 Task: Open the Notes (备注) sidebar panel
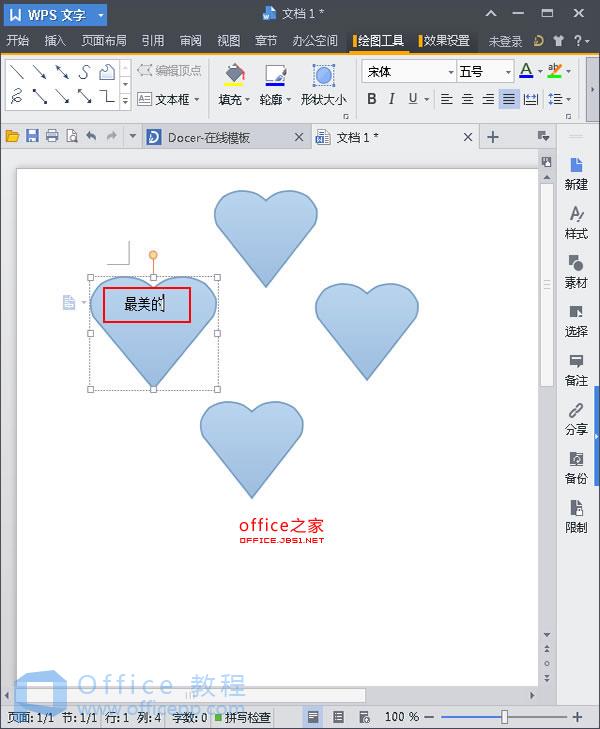pyautogui.click(x=576, y=371)
